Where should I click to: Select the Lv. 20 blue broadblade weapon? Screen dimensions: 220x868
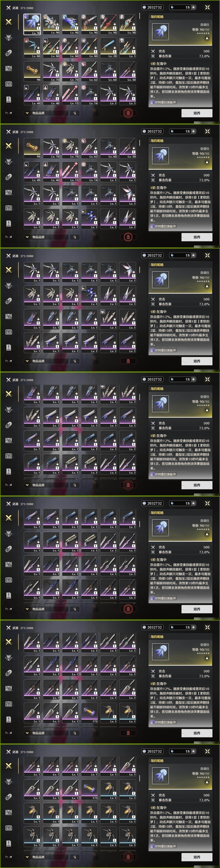[108, 48]
